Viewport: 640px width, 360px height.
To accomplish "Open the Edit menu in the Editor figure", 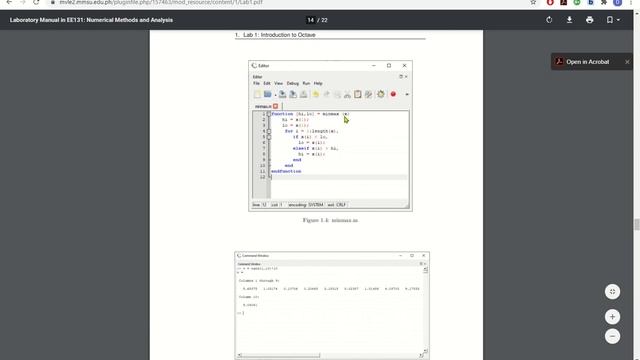I will 267,83.
